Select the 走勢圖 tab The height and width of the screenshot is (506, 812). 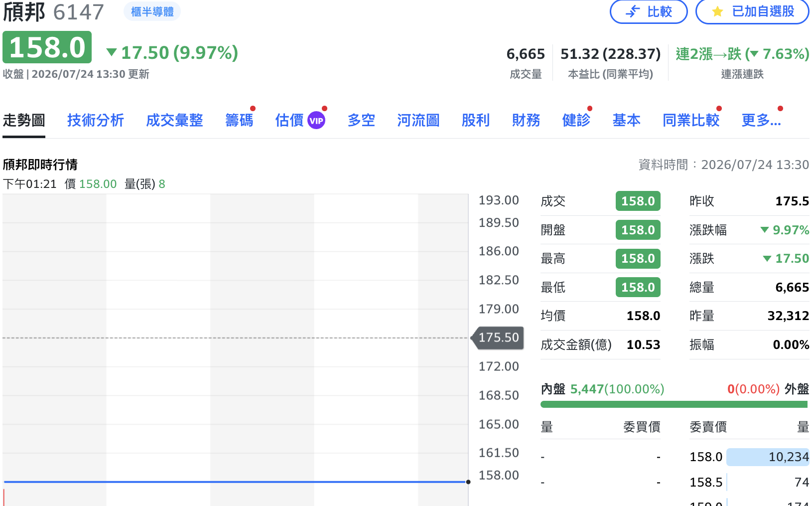coord(24,120)
